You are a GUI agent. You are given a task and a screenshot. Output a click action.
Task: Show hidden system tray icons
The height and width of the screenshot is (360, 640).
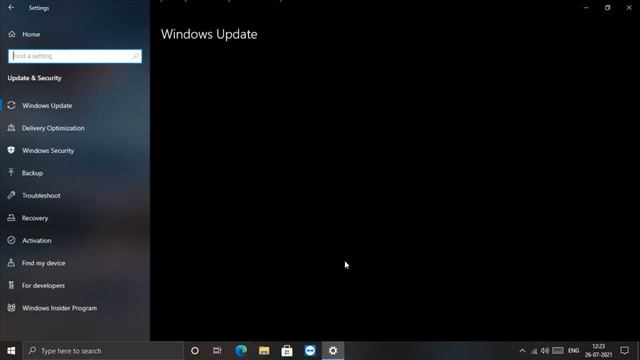pos(522,351)
